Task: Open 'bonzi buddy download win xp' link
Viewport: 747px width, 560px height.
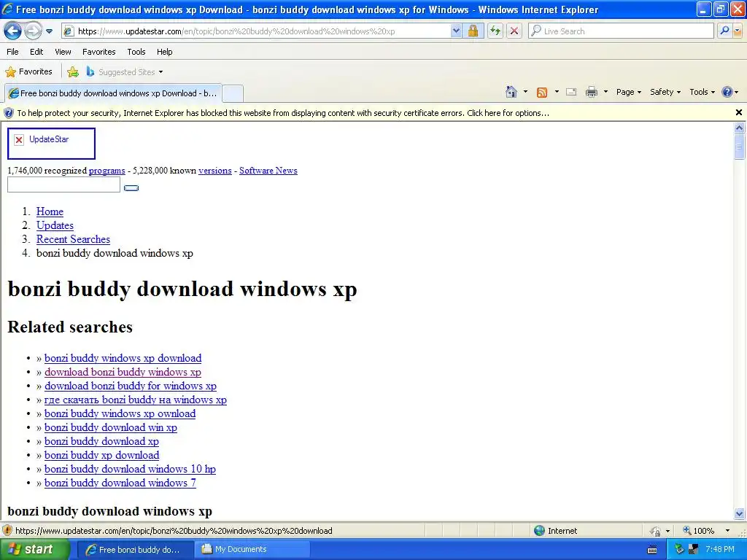Action: coord(111,427)
